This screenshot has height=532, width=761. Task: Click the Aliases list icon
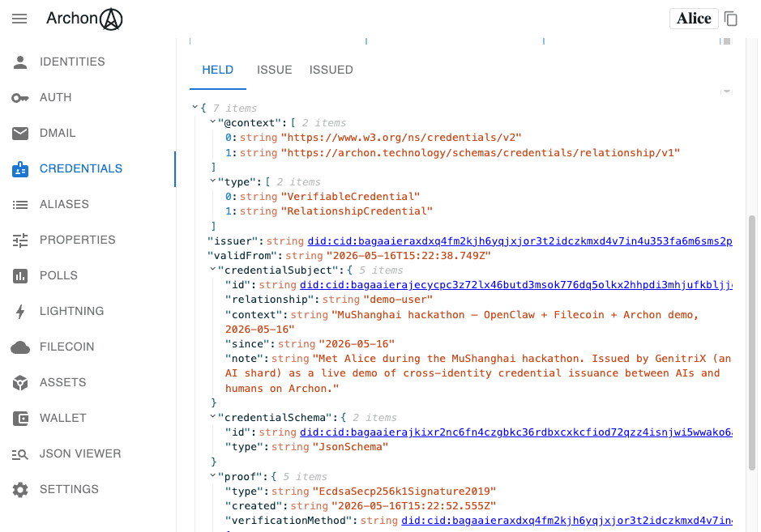coord(20,205)
